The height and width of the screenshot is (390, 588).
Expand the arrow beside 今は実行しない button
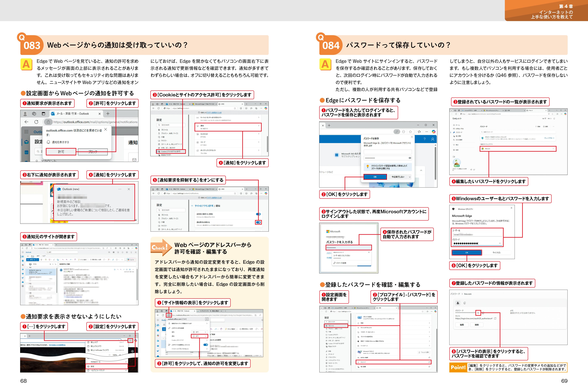click(x=410, y=177)
